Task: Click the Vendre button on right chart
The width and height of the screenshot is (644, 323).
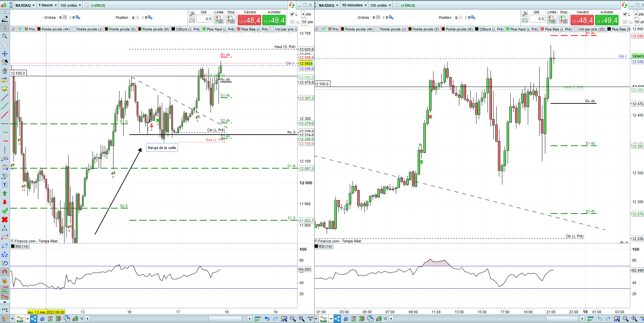Action: click(x=582, y=20)
